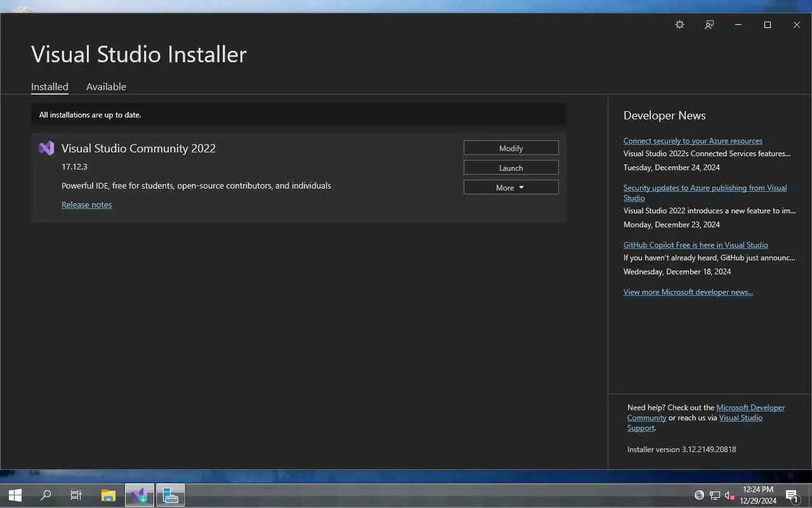Open the Release notes link

point(86,204)
